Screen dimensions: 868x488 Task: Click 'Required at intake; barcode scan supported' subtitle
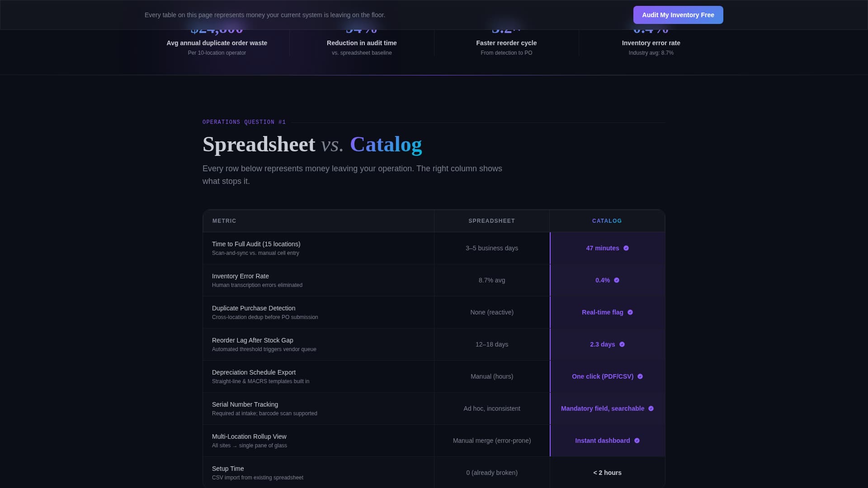pos(264,413)
